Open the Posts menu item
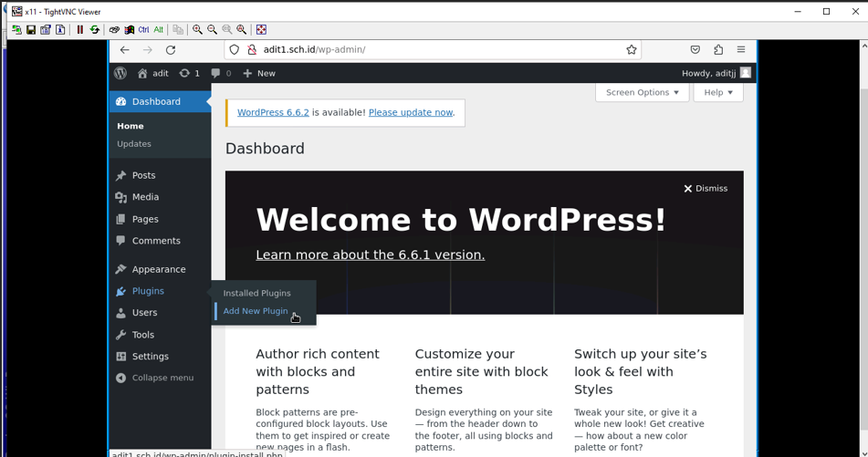Screen dimensions: 868x457 coord(160,175)
